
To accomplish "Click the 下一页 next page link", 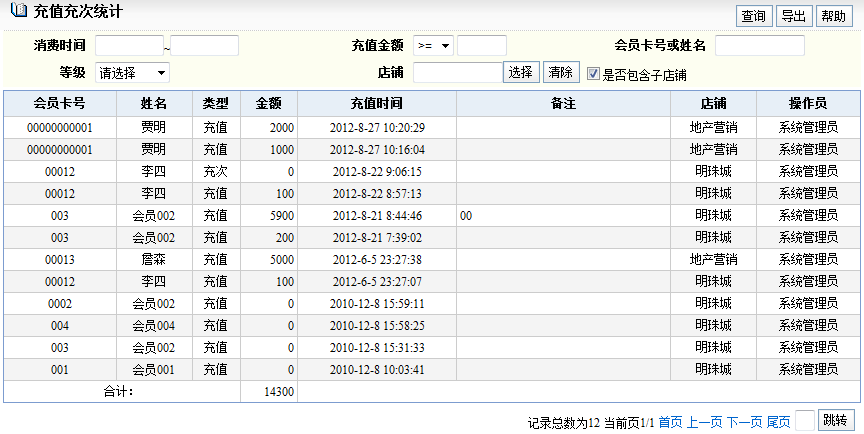I will [x=744, y=422].
